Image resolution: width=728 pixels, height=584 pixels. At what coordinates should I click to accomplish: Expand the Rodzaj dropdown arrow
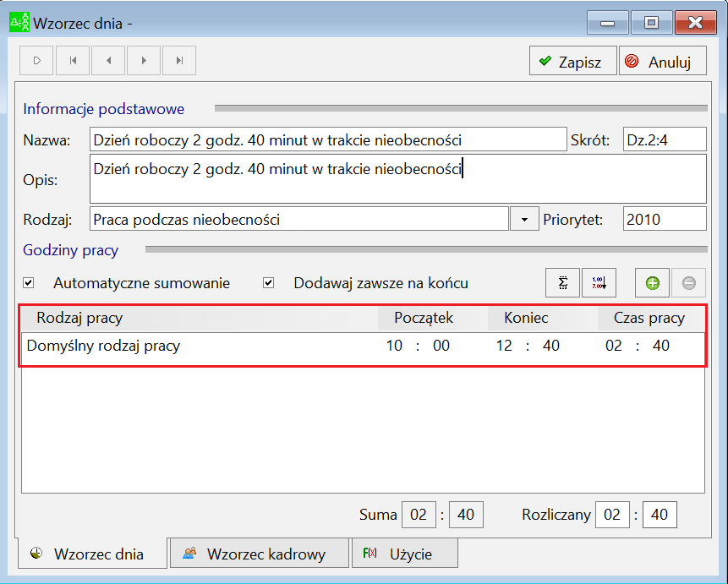tap(524, 219)
